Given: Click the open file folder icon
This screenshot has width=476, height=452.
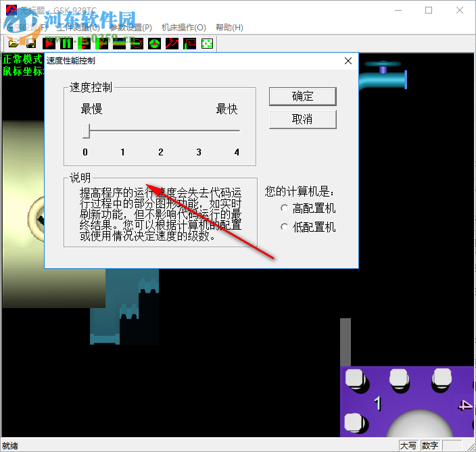Looking at the screenshot, I should [14, 43].
